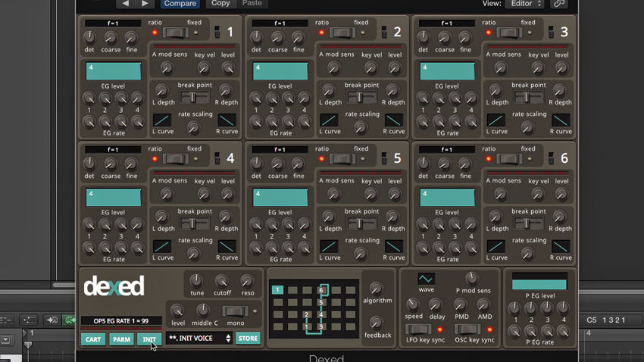Toggle operator 4 ratio/fixed switch

(175, 159)
